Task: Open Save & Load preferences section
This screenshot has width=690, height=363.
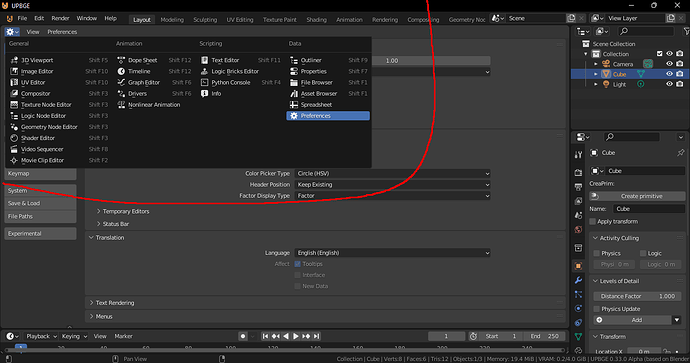Action: pyautogui.click(x=40, y=203)
